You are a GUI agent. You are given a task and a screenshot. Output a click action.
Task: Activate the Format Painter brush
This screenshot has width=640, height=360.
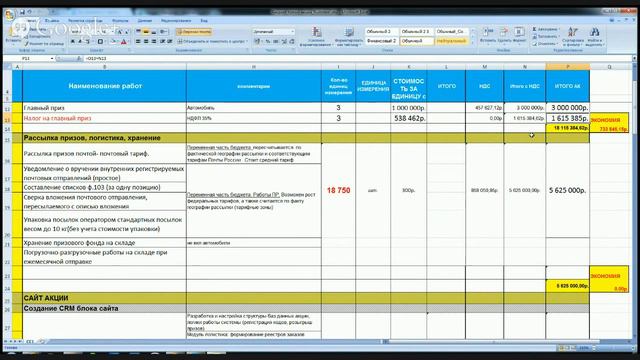(26, 43)
